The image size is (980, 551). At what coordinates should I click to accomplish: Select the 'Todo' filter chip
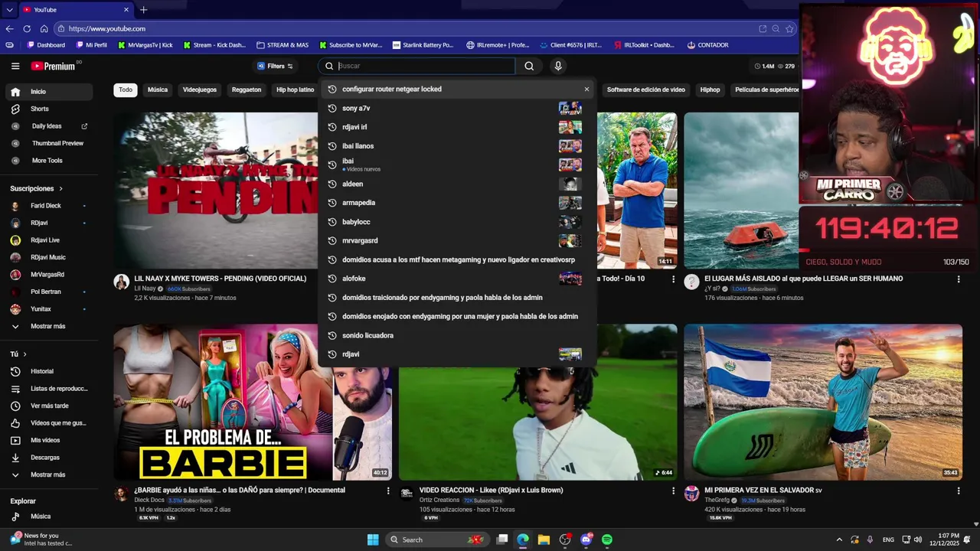click(126, 90)
